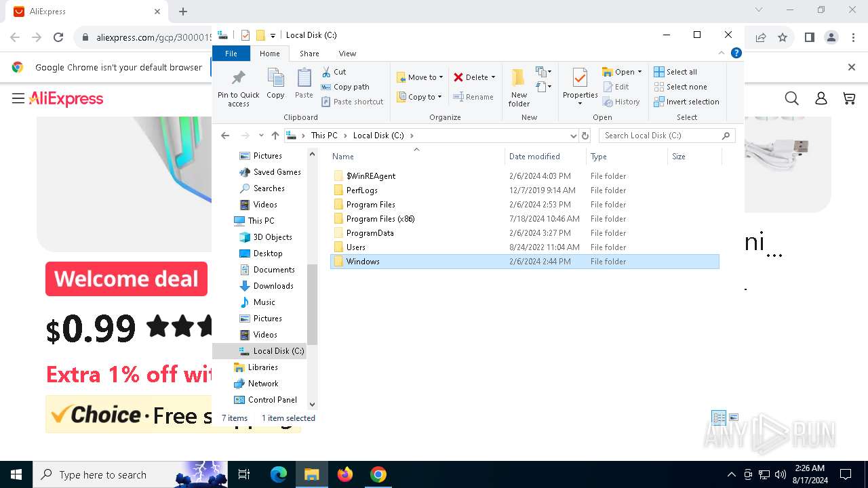Expand the address bar history dropdown

tap(573, 136)
